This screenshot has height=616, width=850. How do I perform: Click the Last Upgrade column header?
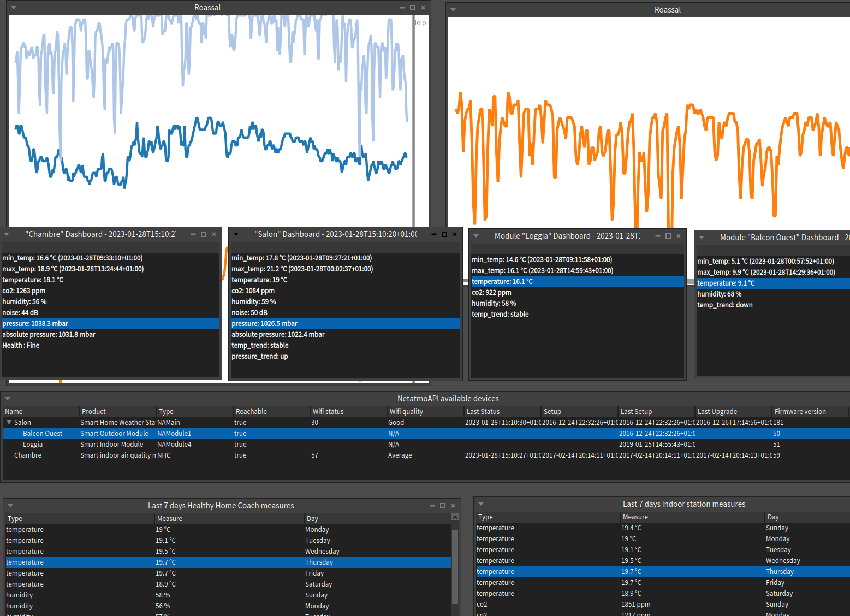pos(734,412)
